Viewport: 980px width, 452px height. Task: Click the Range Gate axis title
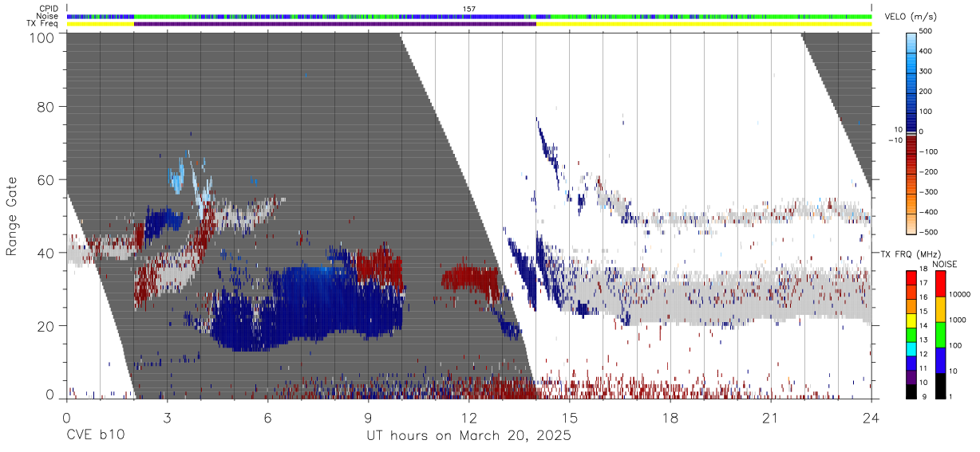[13, 216]
